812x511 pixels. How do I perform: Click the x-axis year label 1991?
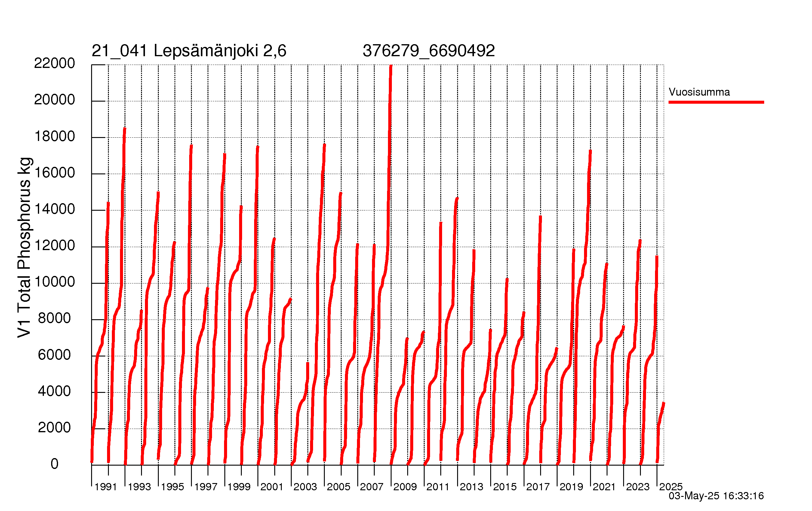pyautogui.click(x=106, y=487)
